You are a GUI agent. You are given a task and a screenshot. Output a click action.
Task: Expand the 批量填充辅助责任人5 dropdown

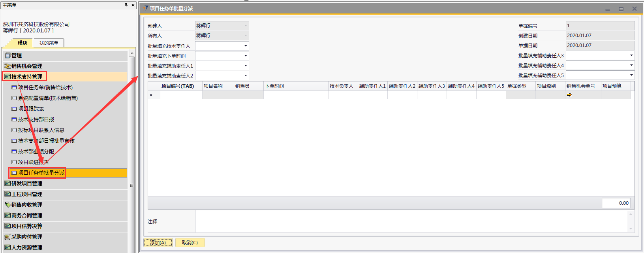pyautogui.click(x=631, y=75)
